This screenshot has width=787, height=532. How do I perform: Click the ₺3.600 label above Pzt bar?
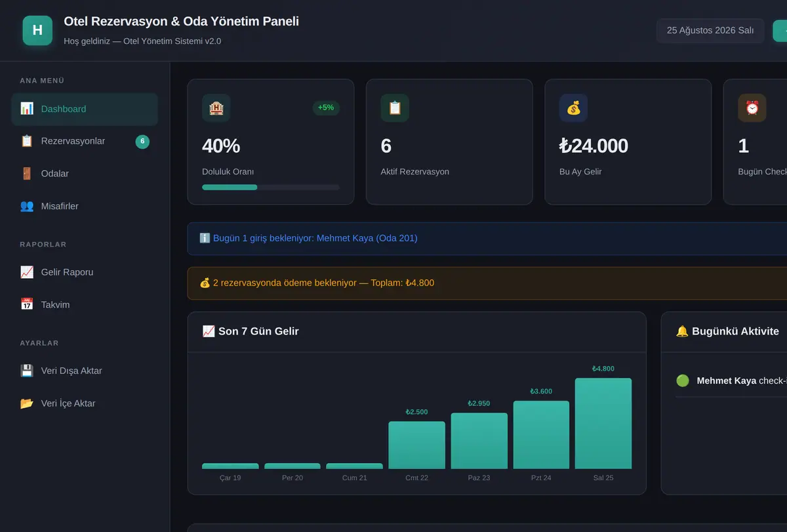point(541,392)
